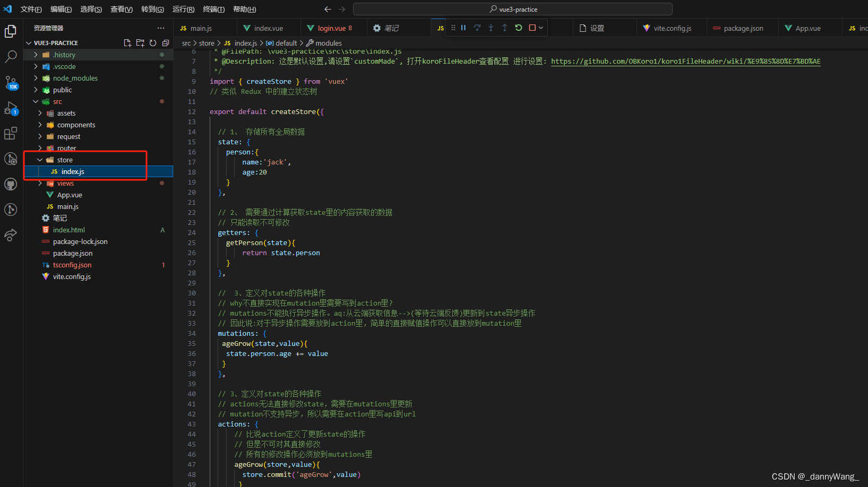
Task: Expand the request folder
Action: coord(98,136)
